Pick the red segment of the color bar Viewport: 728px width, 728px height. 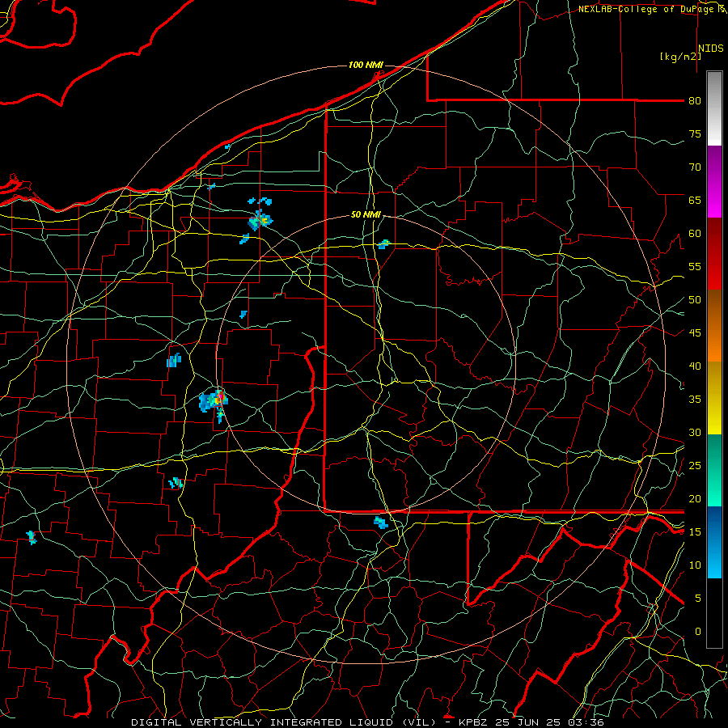tap(714, 254)
